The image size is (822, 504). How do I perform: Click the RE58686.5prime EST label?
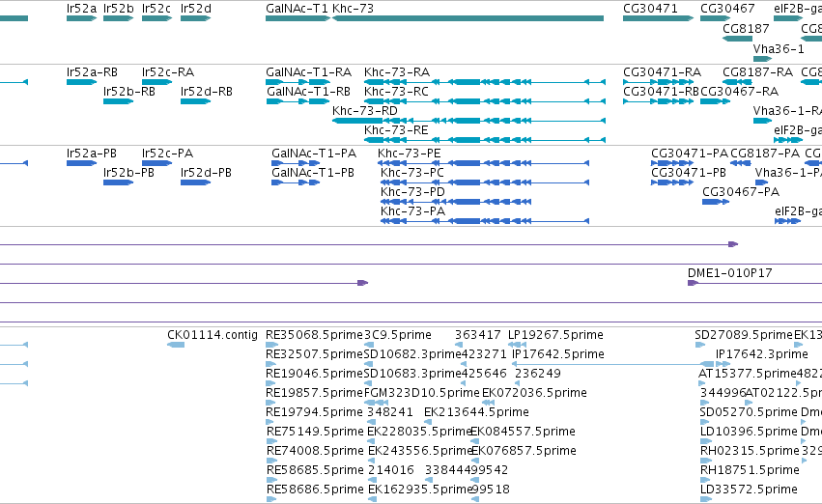coord(315,489)
